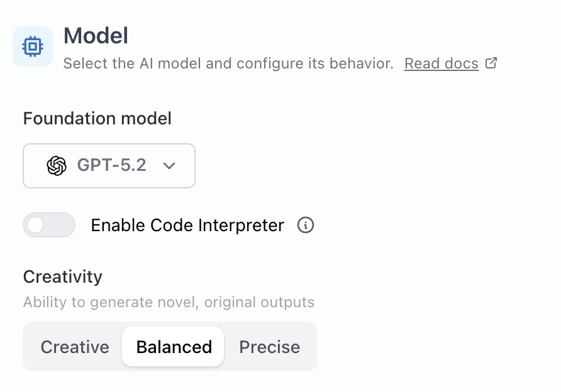The width and height of the screenshot is (561, 392).
Task: Click the external link icon beside Read docs
Action: click(x=491, y=63)
